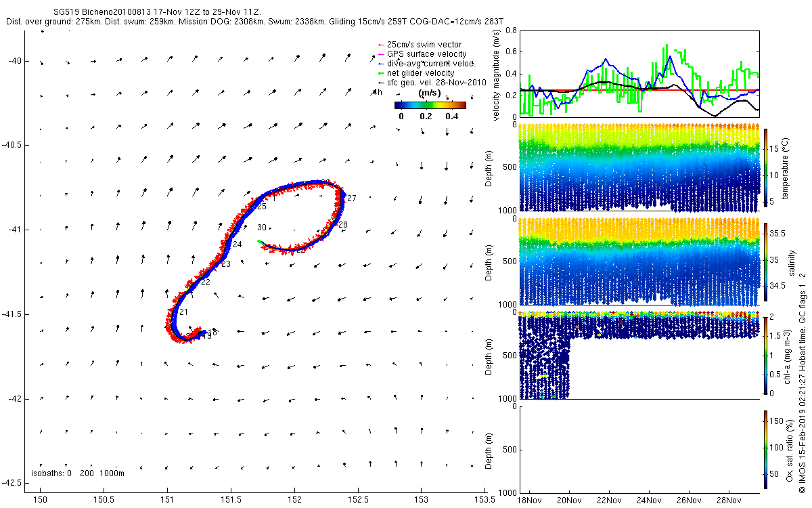The image size is (812, 508).
Task: Click the 'isobaths: 0 200 1000m' note
Action: click(x=78, y=473)
